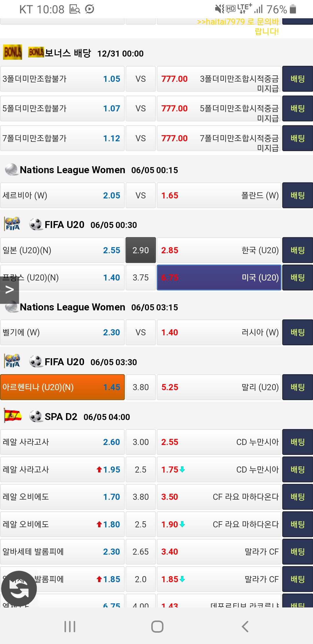The height and width of the screenshot is (644, 313).
Task: Tap the Android back navigation icon
Action: point(245,626)
